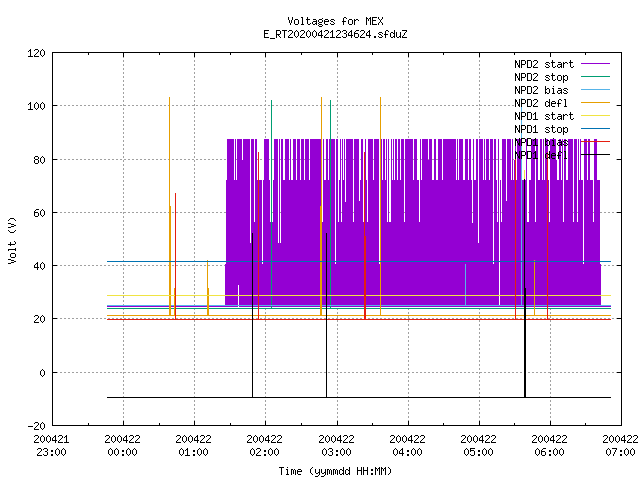The image size is (640, 480).
Task: Click the x-axis label 200421 23:00
Action: [51, 446]
